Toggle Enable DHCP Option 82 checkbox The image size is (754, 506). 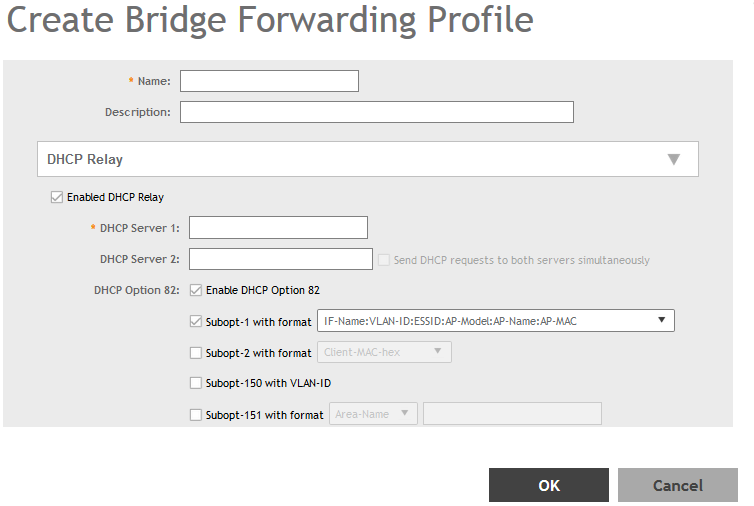[195, 290]
